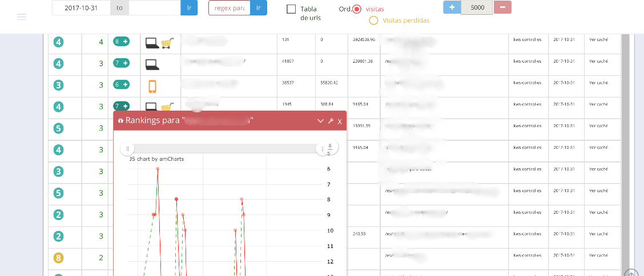Open 'Ver caché' in the 3924538.96 row

click(598, 39)
